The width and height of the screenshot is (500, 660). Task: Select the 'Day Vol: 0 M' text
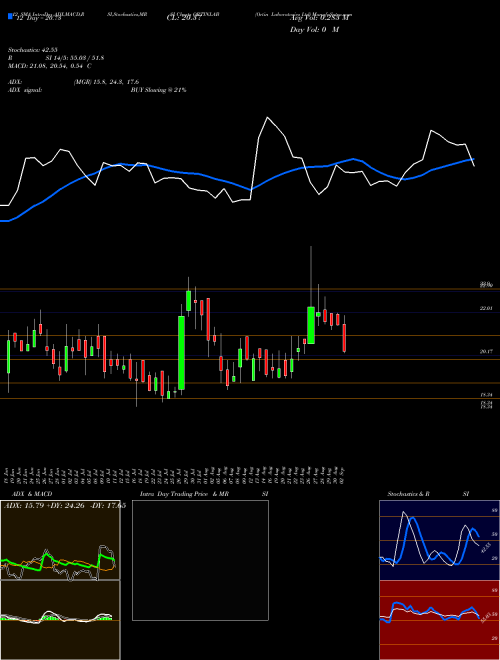(x=314, y=30)
